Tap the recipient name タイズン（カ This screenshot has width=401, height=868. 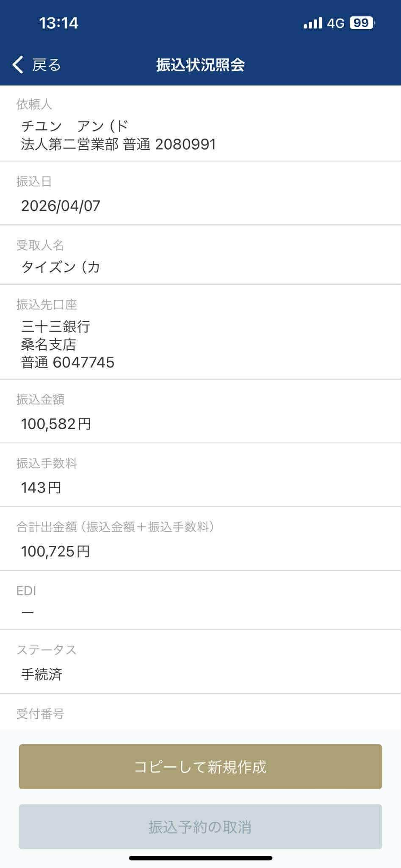(x=61, y=267)
